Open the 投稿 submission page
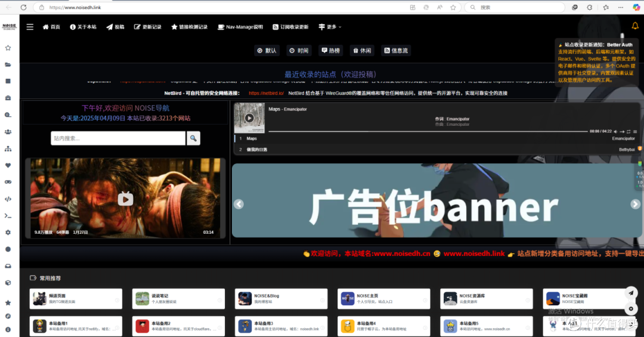Screen dimensions: 644x337 [x=116, y=27]
